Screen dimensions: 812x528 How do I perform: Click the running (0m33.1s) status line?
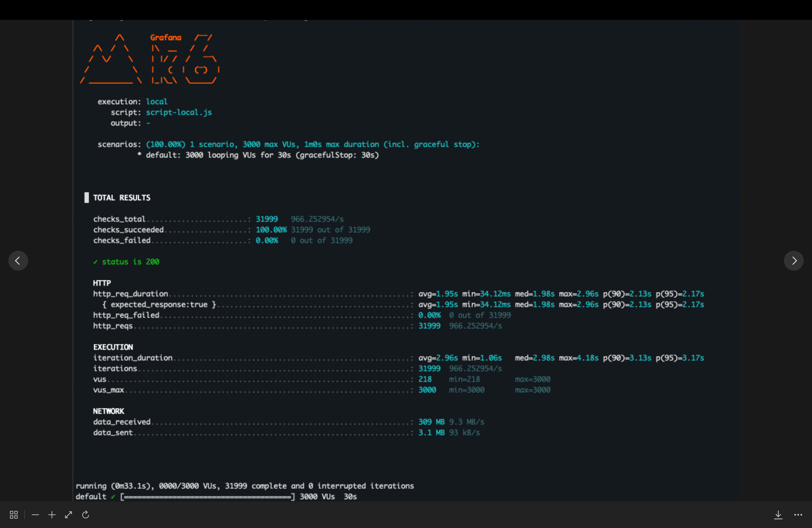point(245,486)
